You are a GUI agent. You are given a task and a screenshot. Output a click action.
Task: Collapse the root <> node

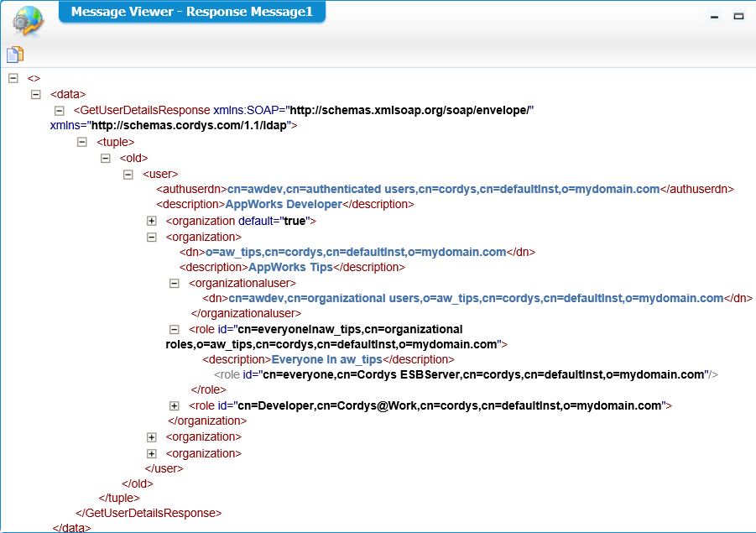13,78
